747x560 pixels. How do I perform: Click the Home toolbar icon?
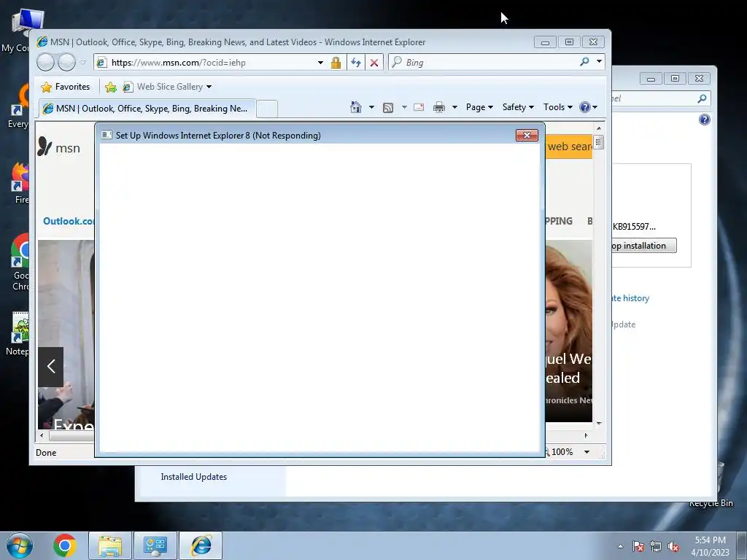click(x=356, y=107)
